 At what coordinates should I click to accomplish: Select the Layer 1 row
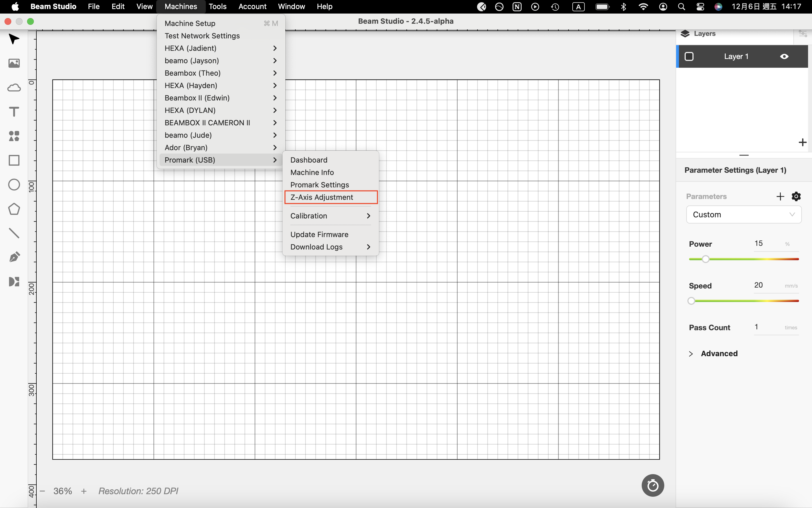pyautogui.click(x=742, y=56)
